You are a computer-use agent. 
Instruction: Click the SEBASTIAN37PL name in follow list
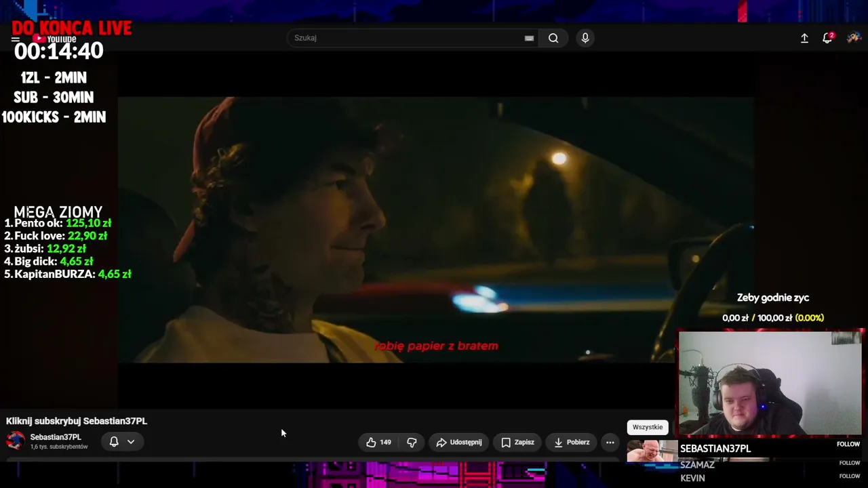pos(715,449)
